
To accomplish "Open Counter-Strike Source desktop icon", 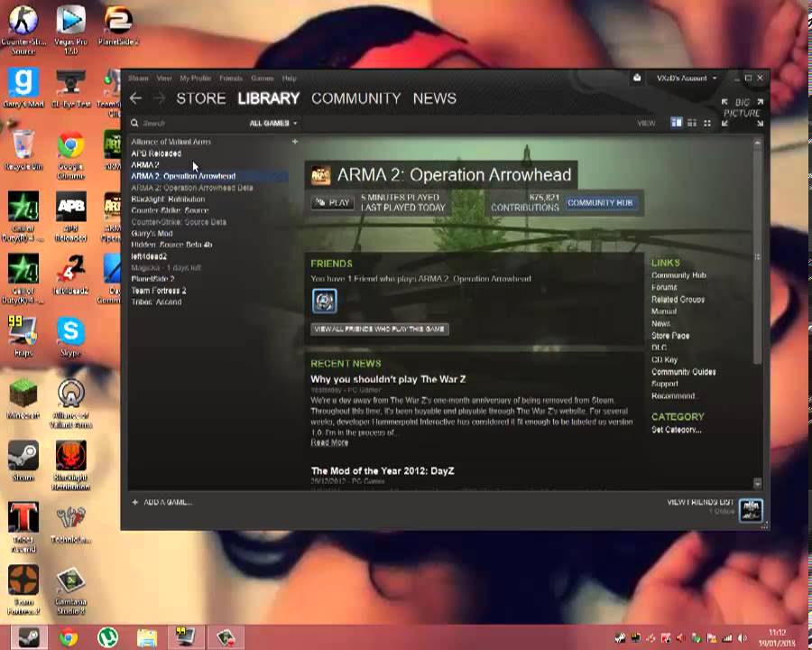I will click(x=23, y=30).
